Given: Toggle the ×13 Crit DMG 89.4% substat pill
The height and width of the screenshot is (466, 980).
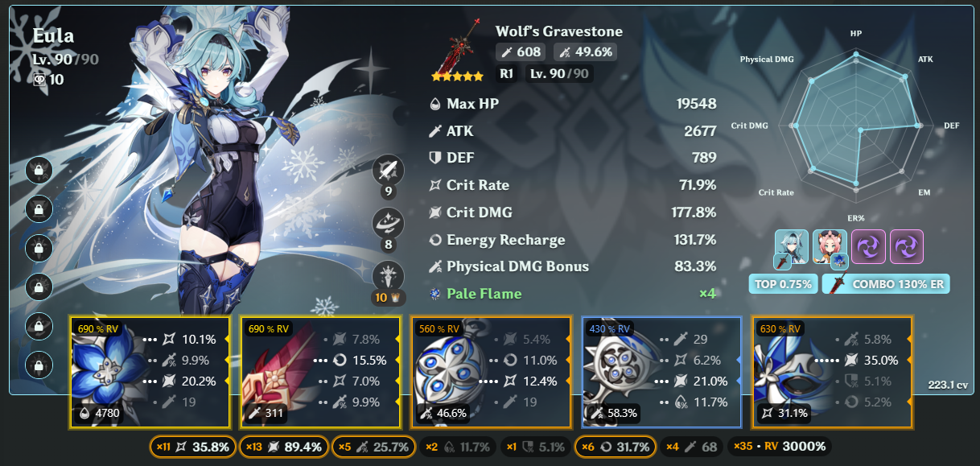Looking at the screenshot, I should pos(284,447).
